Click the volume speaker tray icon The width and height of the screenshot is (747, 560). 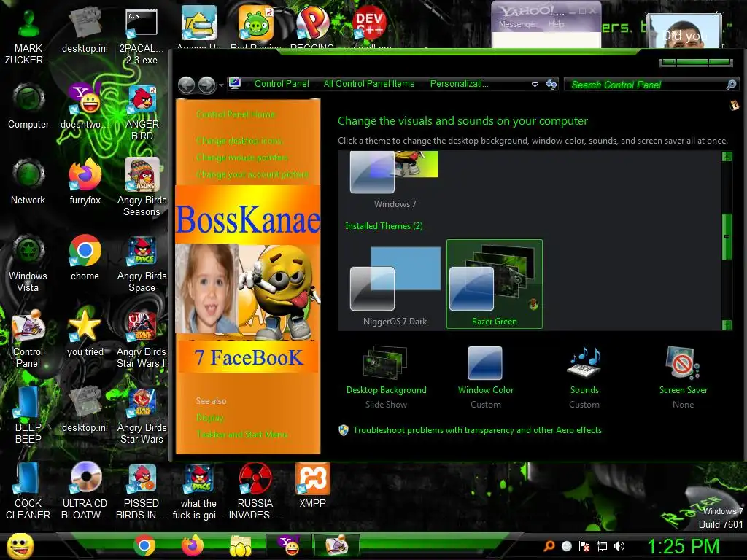[619, 546]
